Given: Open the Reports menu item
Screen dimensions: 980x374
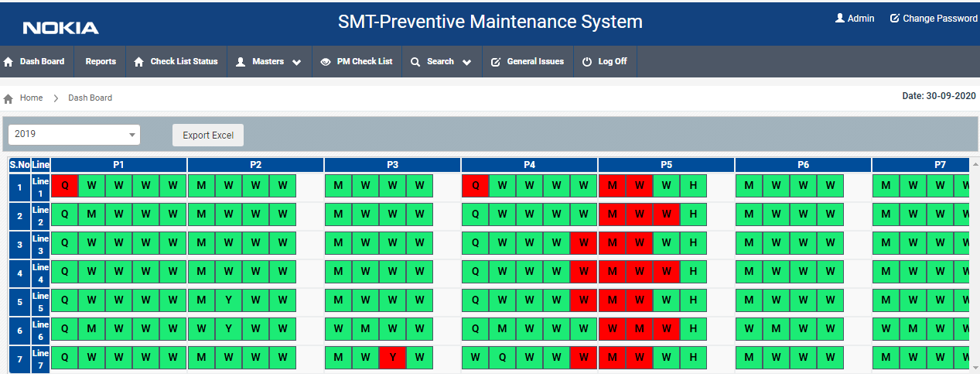Looking at the screenshot, I should pos(101,61).
